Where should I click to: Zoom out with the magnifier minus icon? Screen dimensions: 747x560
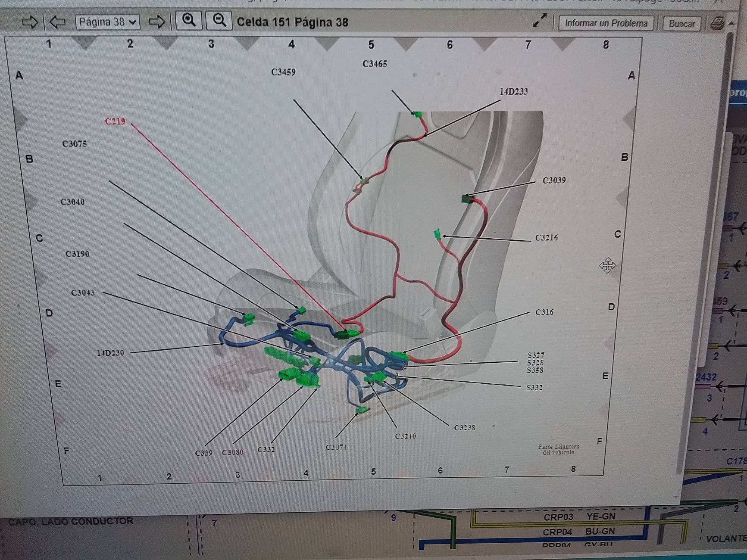219,21
